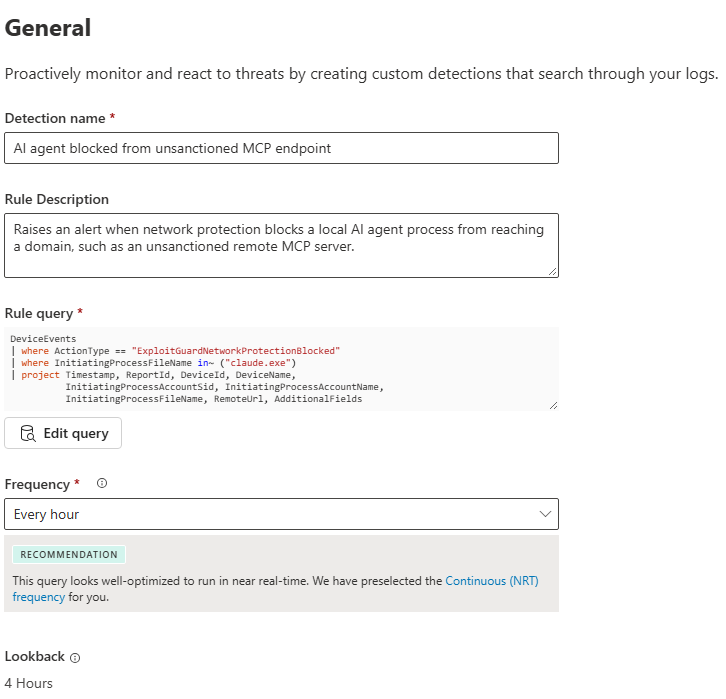Click the Rule Description label
Viewport: 726px width, 699px height.
click(56, 199)
